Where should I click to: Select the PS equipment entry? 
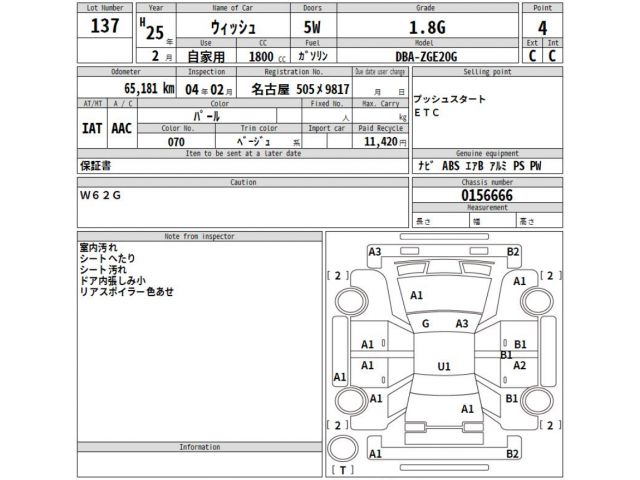(x=519, y=166)
